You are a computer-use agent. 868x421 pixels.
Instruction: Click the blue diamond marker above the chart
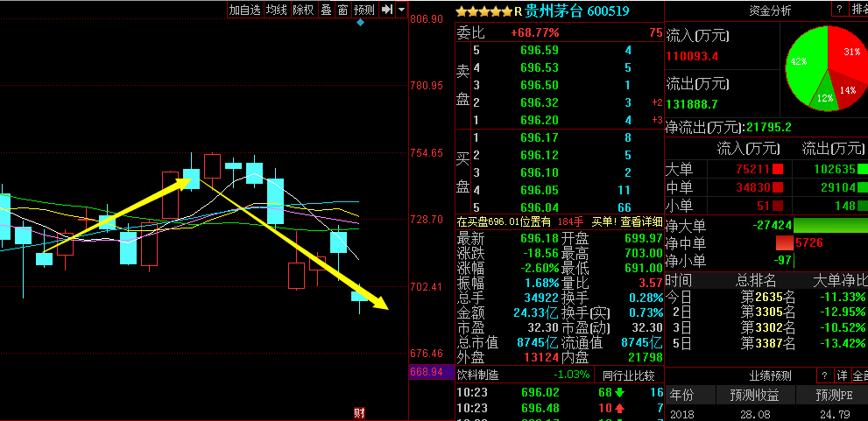360,23
